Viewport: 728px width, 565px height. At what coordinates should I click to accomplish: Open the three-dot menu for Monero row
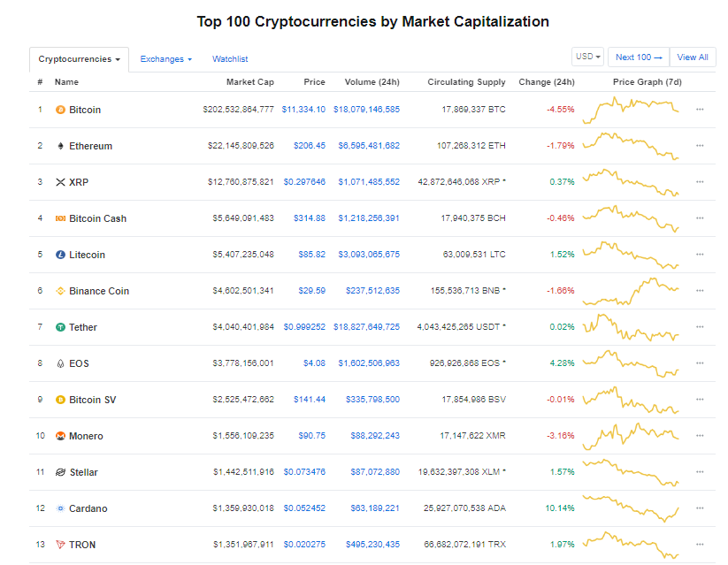(700, 436)
